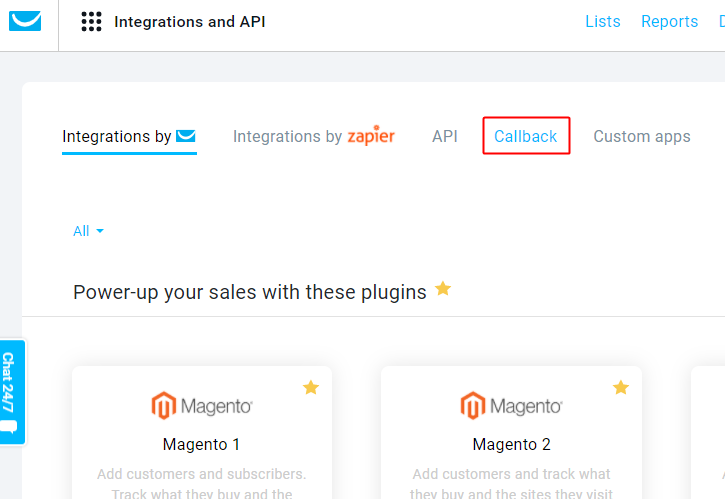Click the Power-up your sales heading
This screenshot has height=499, width=725.
coord(250,292)
